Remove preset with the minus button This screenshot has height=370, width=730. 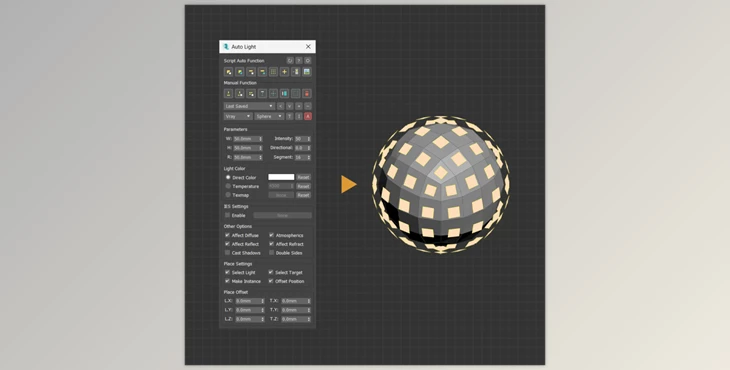pyautogui.click(x=308, y=106)
